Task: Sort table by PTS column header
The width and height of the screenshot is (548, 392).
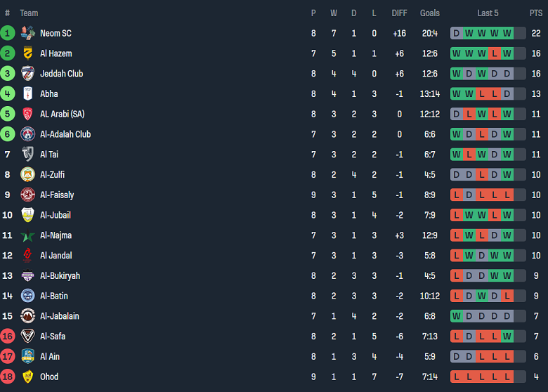Action: [x=535, y=13]
